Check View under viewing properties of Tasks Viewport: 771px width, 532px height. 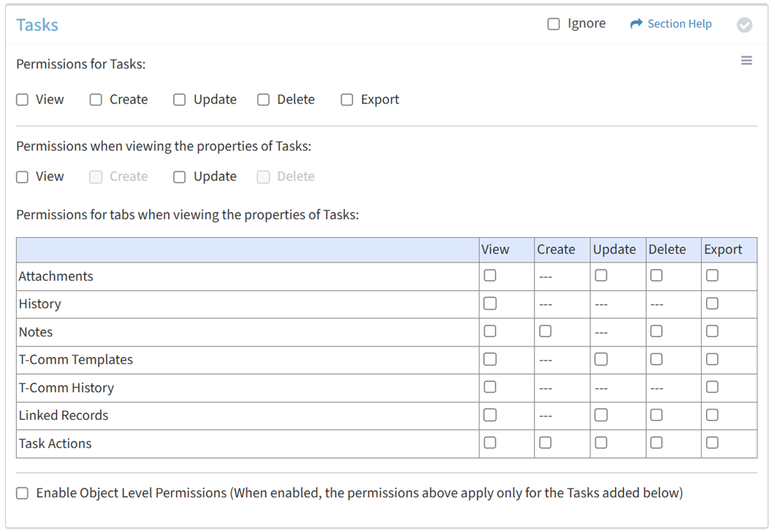coord(23,176)
